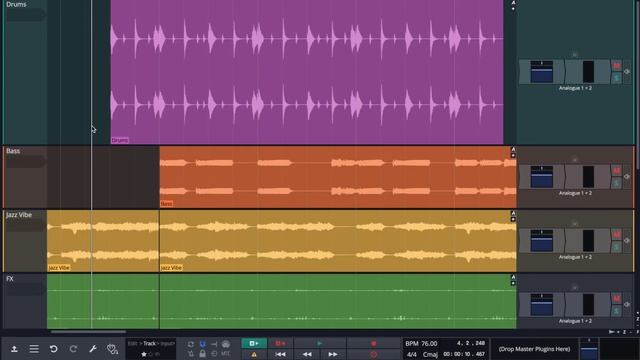This screenshot has height=360, width=640.
Task: Select 'Input' in the properties breadcrumb
Action: coord(167,344)
